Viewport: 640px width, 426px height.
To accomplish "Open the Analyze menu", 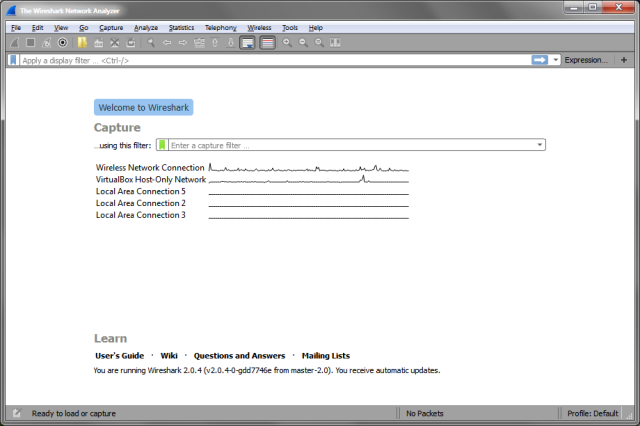I will [146, 28].
